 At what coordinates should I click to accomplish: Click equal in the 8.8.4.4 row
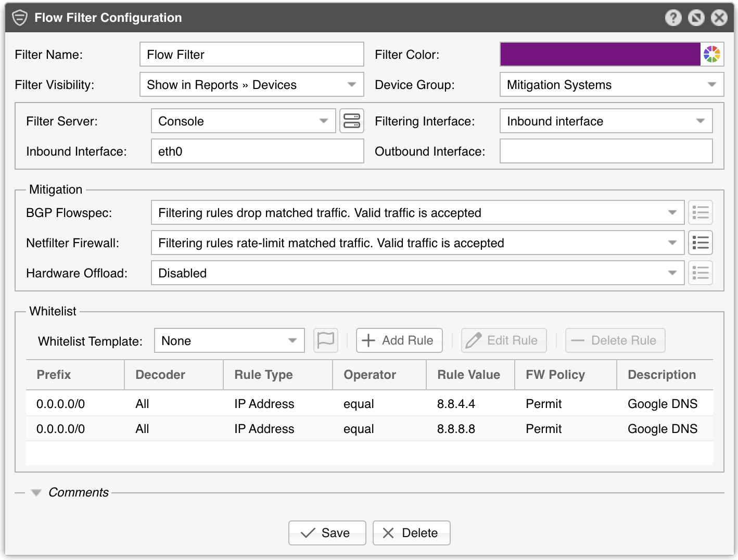(x=359, y=404)
